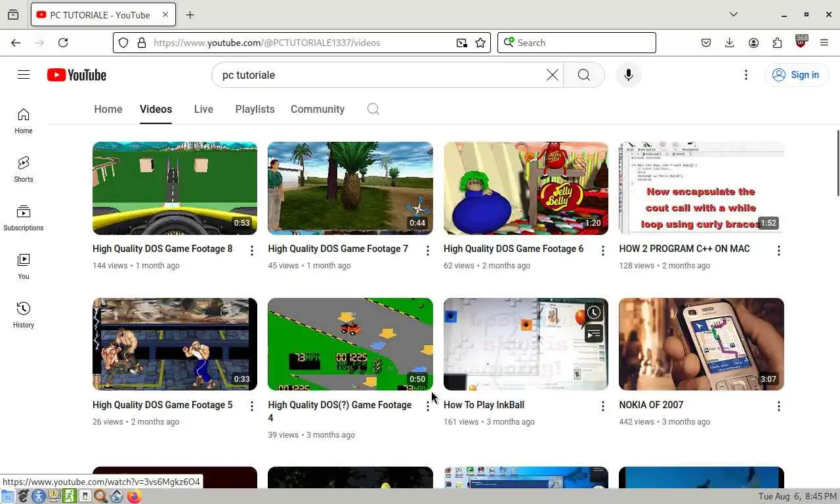This screenshot has height=504, width=840.
Task: Open the Firefox extensions puzzle icon
Action: [777, 43]
